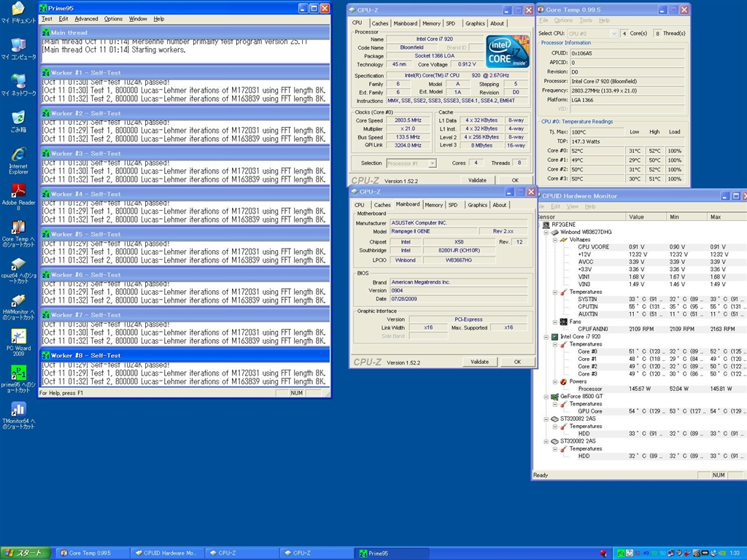Switch to the Graphics tab in upper CPU-Z
This screenshot has height=560, width=747.
pyautogui.click(x=475, y=23)
